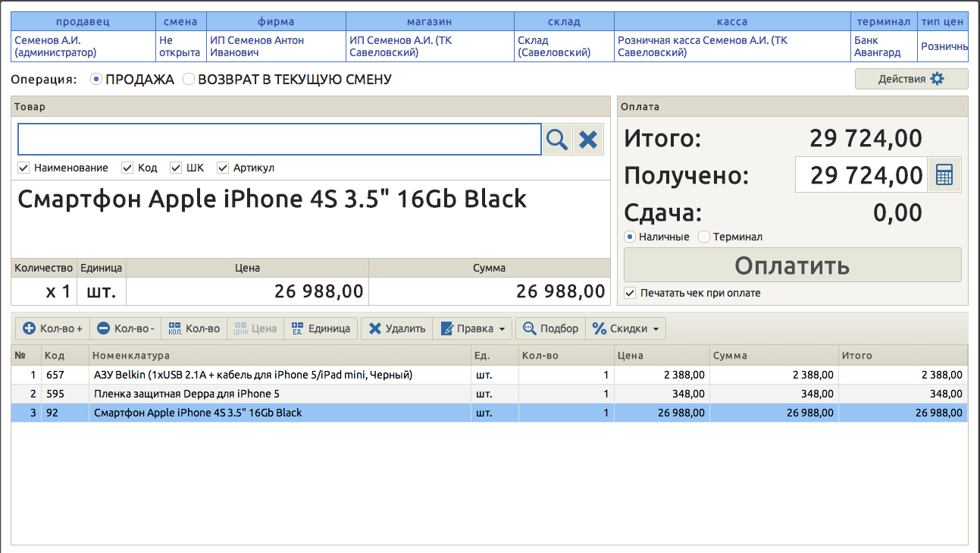Select ВОЗВРАТ В ТЕКУЩУЮ СМЕНУ radio button
The image size is (980, 553).
(189, 79)
